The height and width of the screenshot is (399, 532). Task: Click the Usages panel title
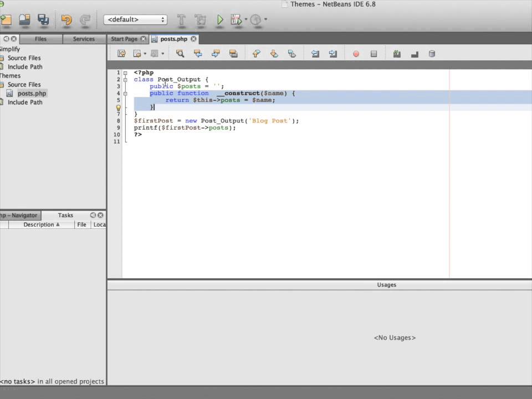(x=386, y=285)
